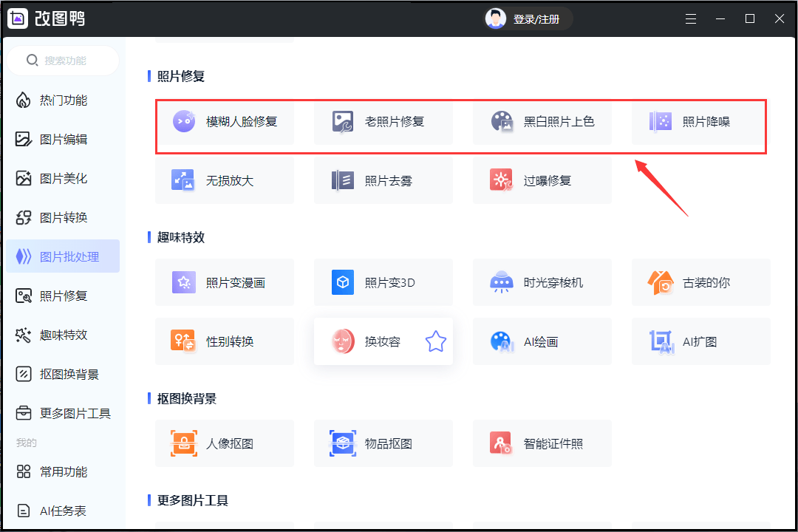Open the hamburger menu in title bar
The width and height of the screenshot is (798, 532).
[x=691, y=18]
